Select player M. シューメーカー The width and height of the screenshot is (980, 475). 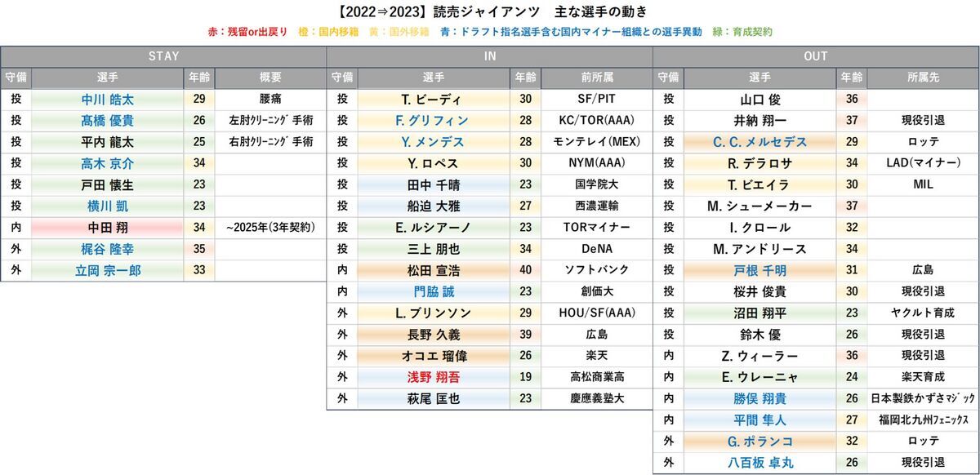(759, 206)
